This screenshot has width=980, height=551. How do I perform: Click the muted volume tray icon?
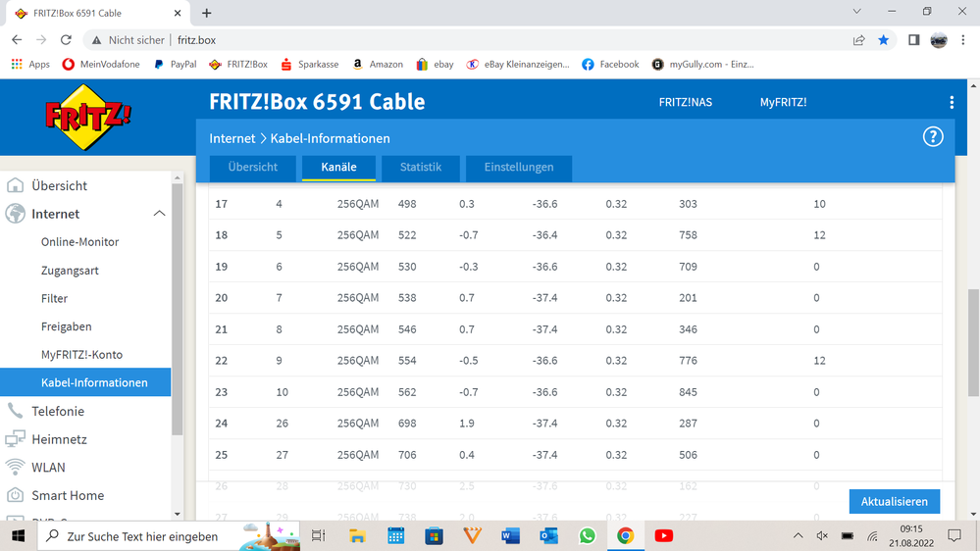[822, 536]
